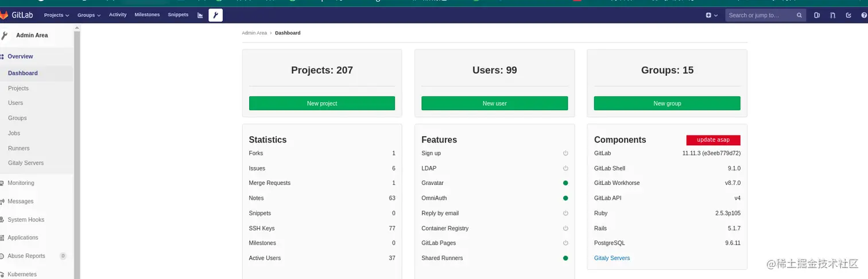Click GitLab version 11.11.3 (e3eeb779d72)
868x279 pixels.
point(711,153)
